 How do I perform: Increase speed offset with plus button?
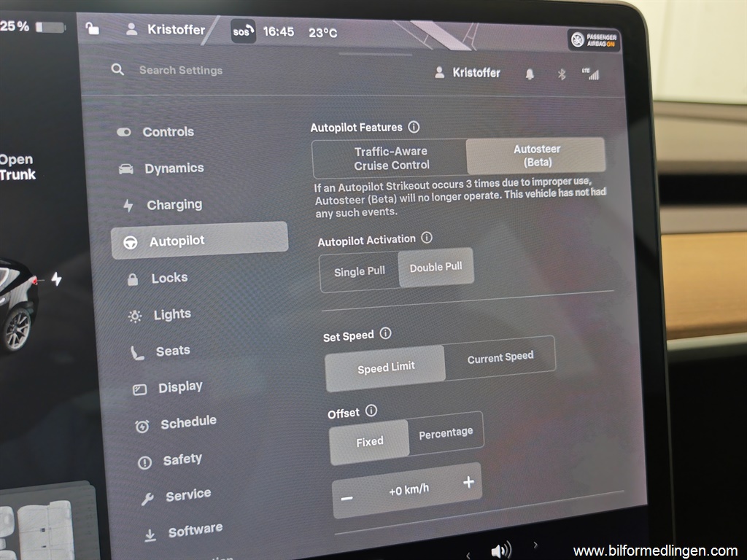tap(469, 483)
